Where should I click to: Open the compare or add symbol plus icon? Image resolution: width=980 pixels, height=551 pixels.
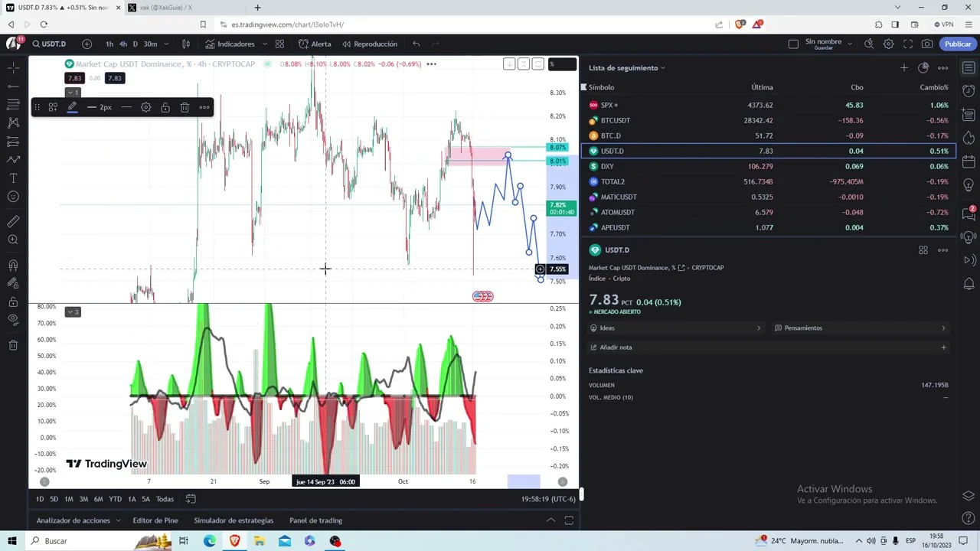pos(87,44)
